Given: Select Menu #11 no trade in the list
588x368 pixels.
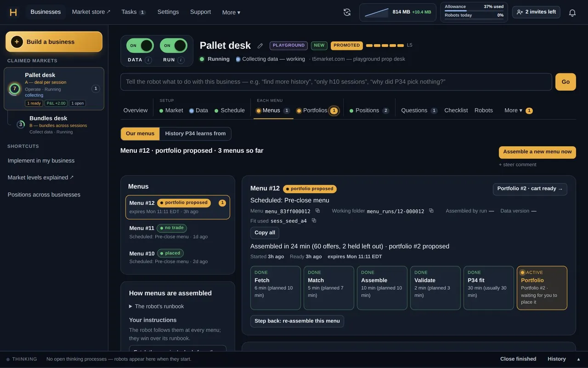Looking at the screenshot, I should (178, 232).
